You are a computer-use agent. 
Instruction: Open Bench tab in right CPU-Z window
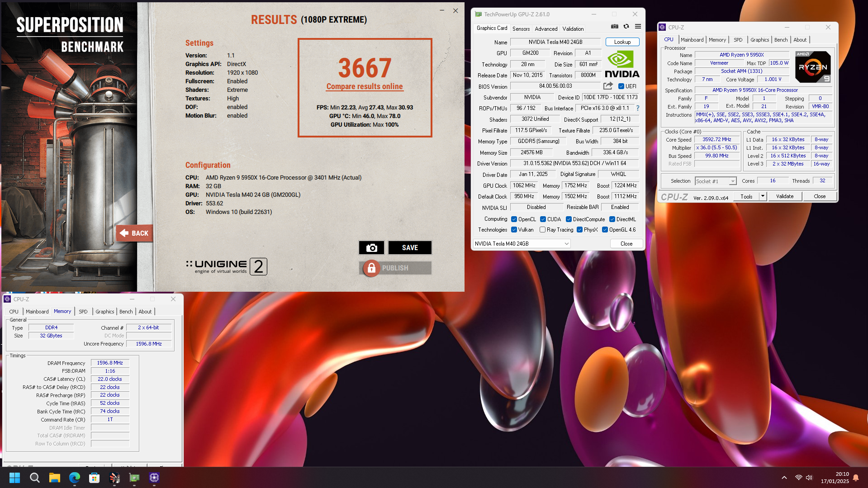(x=781, y=40)
